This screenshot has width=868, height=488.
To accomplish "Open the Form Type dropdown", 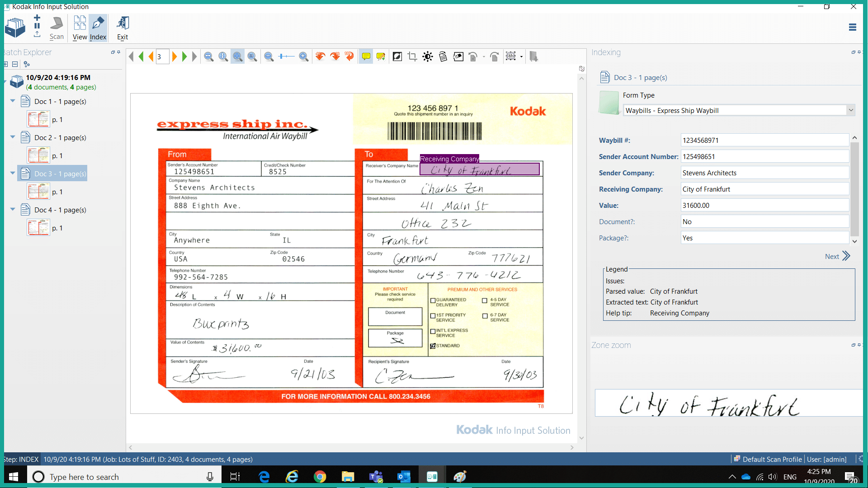I will pyautogui.click(x=851, y=110).
